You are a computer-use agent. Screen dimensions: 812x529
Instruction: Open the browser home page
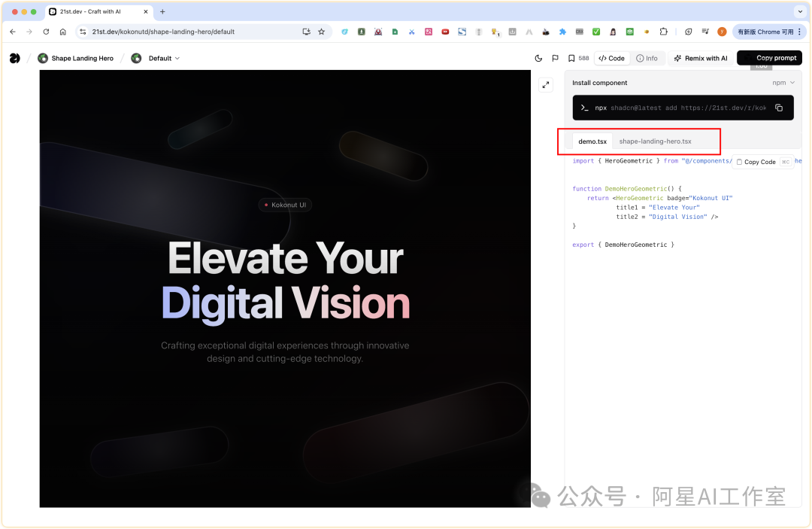pos(62,32)
